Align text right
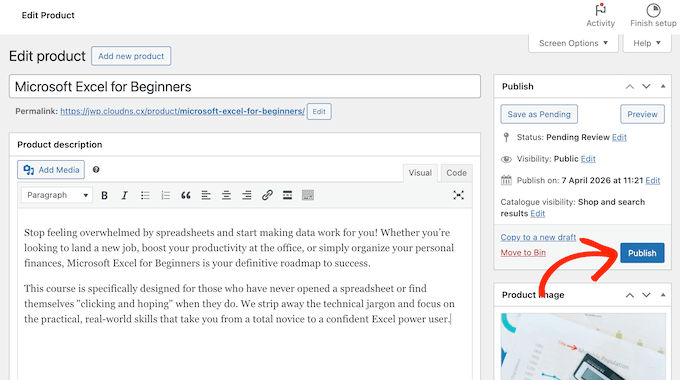The height and width of the screenshot is (380, 680). (247, 195)
